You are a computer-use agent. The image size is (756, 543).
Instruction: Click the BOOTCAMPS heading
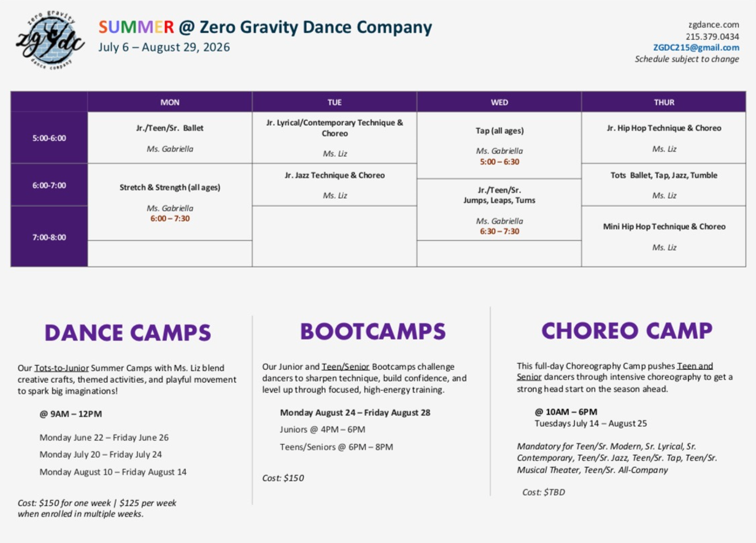pyautogui.click(x=372, y=331)
